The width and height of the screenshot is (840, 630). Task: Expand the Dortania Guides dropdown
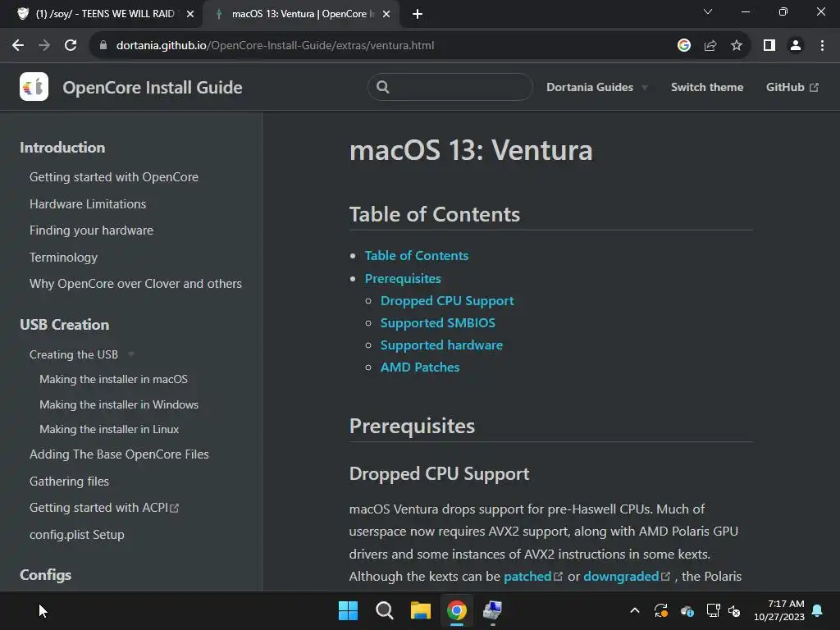coord(596,87)
